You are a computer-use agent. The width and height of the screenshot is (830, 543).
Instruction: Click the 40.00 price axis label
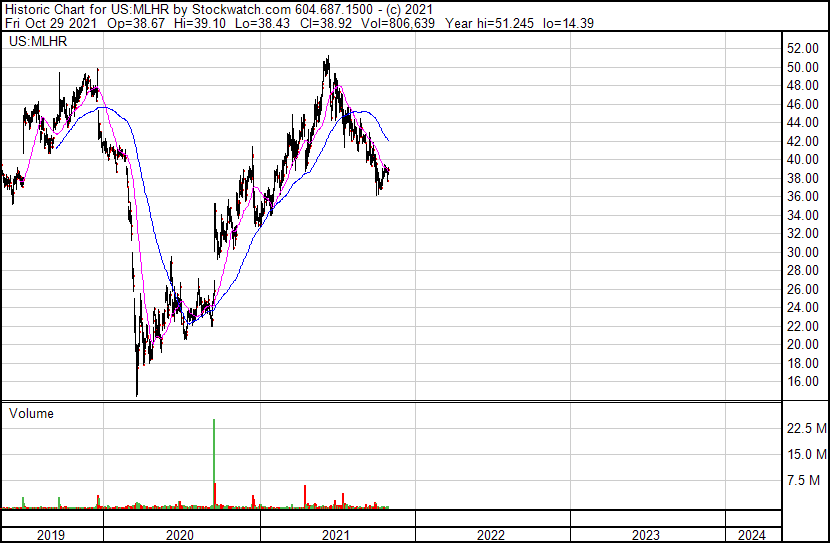click(x=802, y=160)
